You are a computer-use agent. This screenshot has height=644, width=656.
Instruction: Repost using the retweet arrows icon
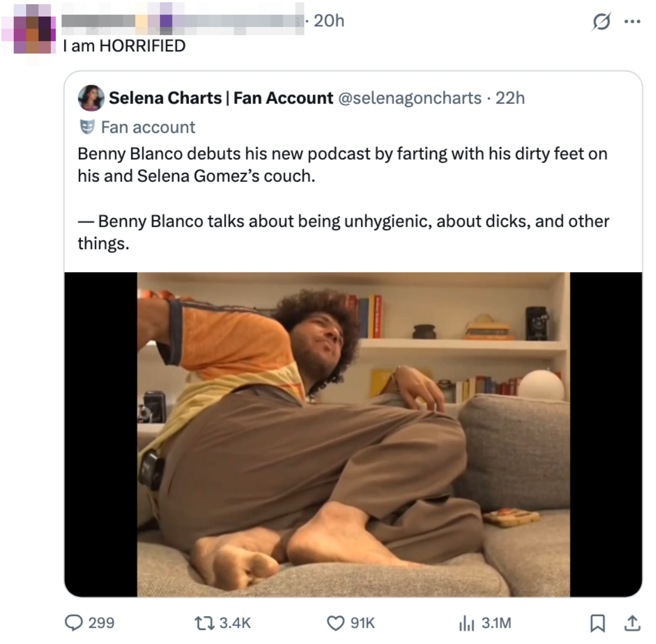click(x=205, y=623)
